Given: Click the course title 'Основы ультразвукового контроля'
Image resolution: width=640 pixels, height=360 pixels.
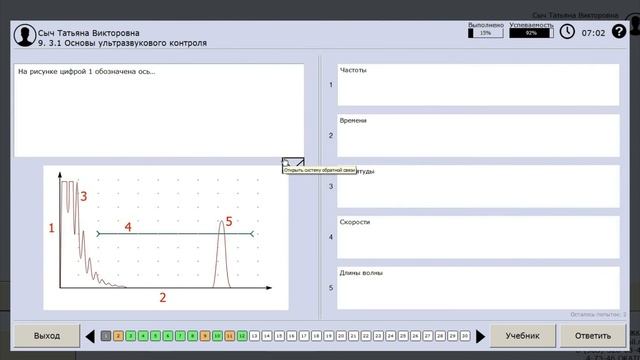Looking at the screenshot, I should [x=136, y=43].
